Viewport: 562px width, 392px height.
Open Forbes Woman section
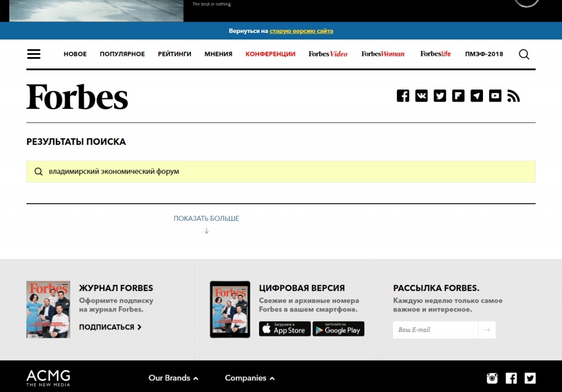click(x=383, y=54)
